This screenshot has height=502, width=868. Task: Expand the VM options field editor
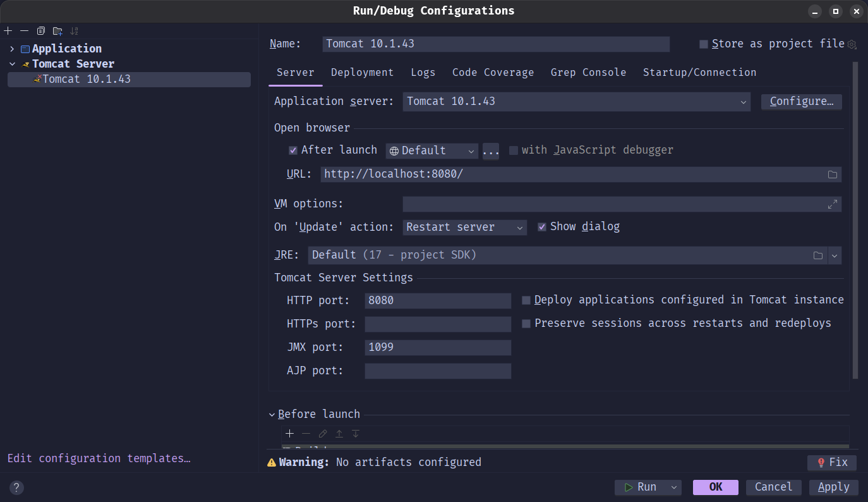(x=832, y=204)
